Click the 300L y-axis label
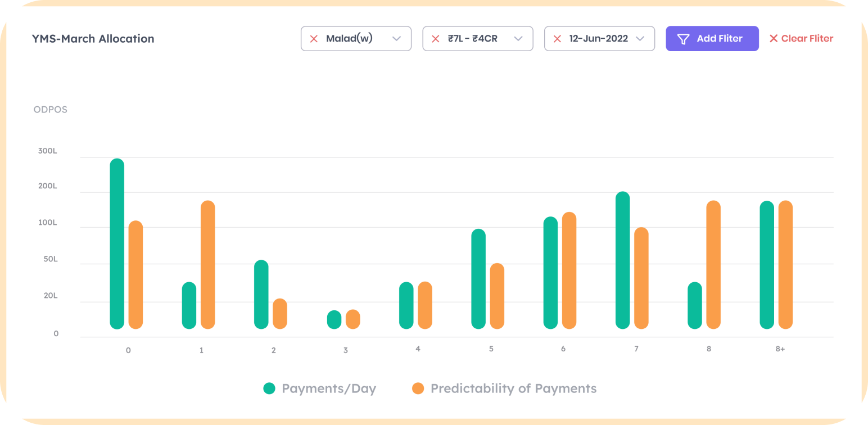The image size is (868, 425). click(48, 151)
